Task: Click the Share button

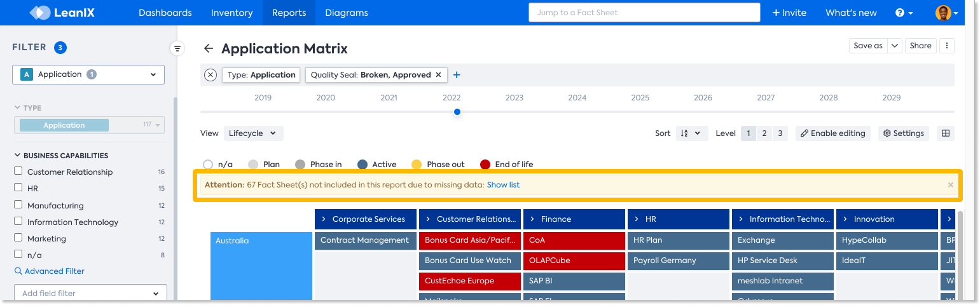Action: pos(920,46)
